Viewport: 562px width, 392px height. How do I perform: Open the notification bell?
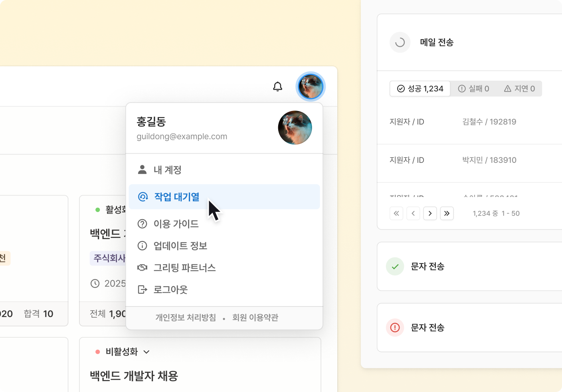coord(278,87)
